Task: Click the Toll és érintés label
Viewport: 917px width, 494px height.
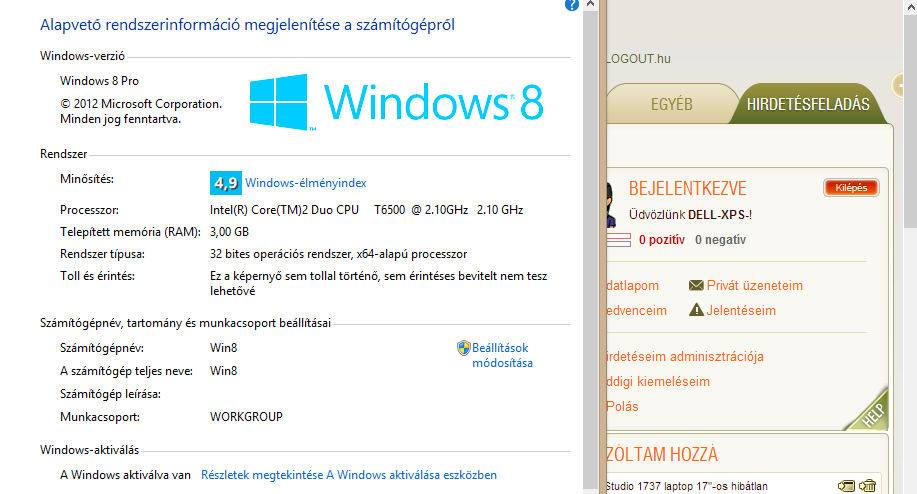Action: (97, 276)
